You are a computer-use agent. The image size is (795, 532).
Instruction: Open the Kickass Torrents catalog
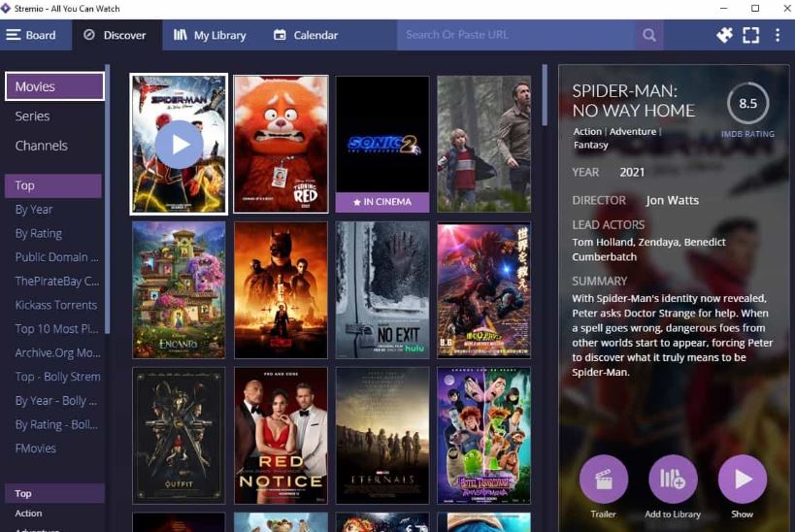(x=55, y=305)
